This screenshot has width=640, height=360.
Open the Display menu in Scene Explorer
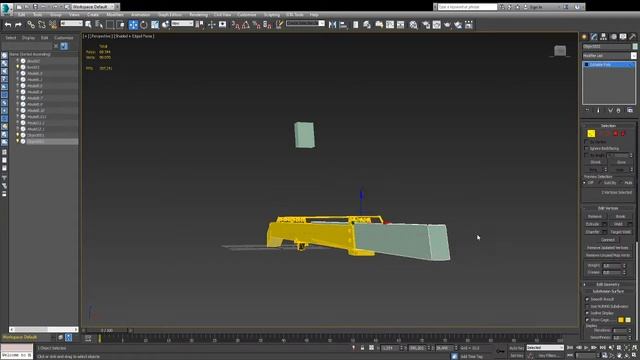tap(28, 38)
